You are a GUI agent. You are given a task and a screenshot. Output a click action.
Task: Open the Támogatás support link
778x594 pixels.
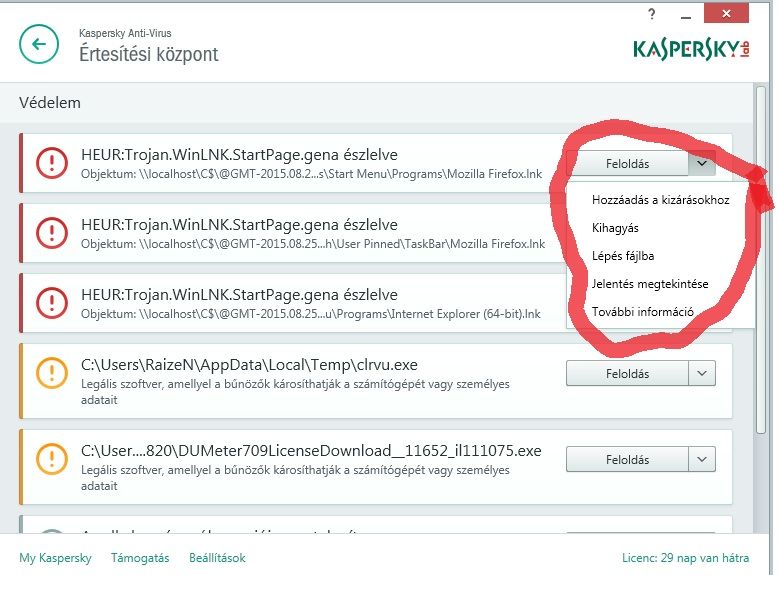140,558
